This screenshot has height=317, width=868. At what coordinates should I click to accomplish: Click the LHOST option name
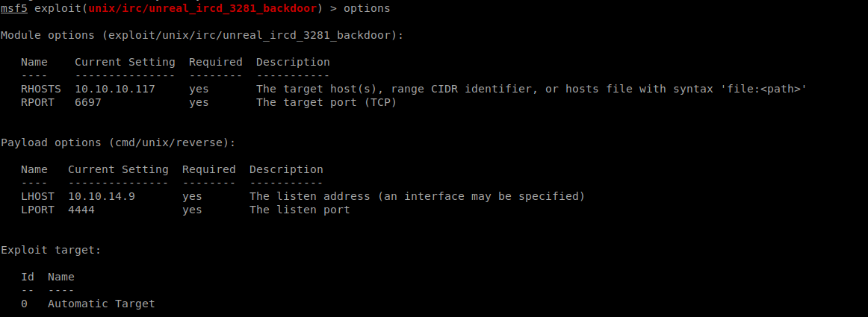click(x=37, y=196)
